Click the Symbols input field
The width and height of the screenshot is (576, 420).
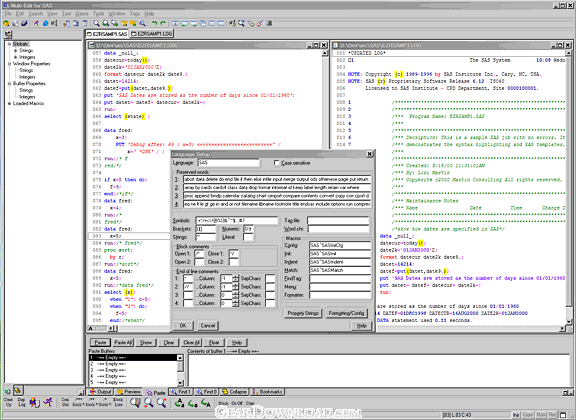(237, 220)
